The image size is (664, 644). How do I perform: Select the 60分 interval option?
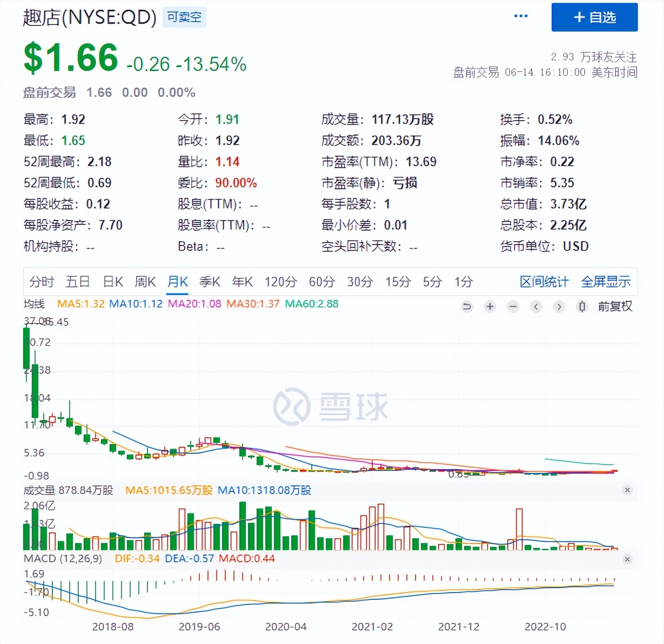click(321, 282)
